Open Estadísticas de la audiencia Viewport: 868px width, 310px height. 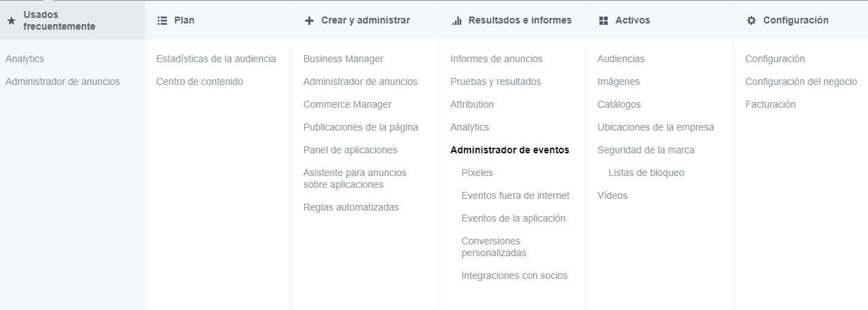(x=216, y=59)
